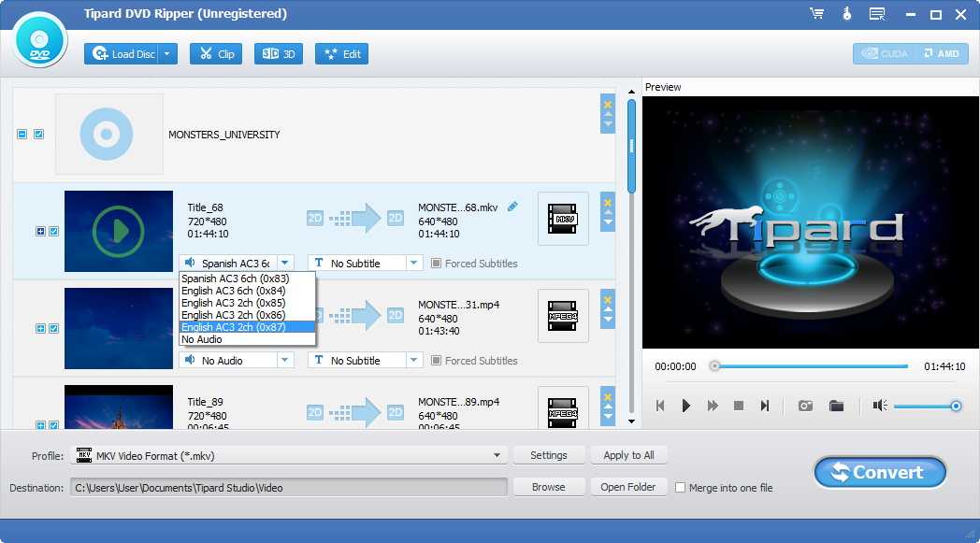The image size is (980, 543).
Task: Click the Stop button in preview
Action: pyautogui.click(x=739, y=406)
